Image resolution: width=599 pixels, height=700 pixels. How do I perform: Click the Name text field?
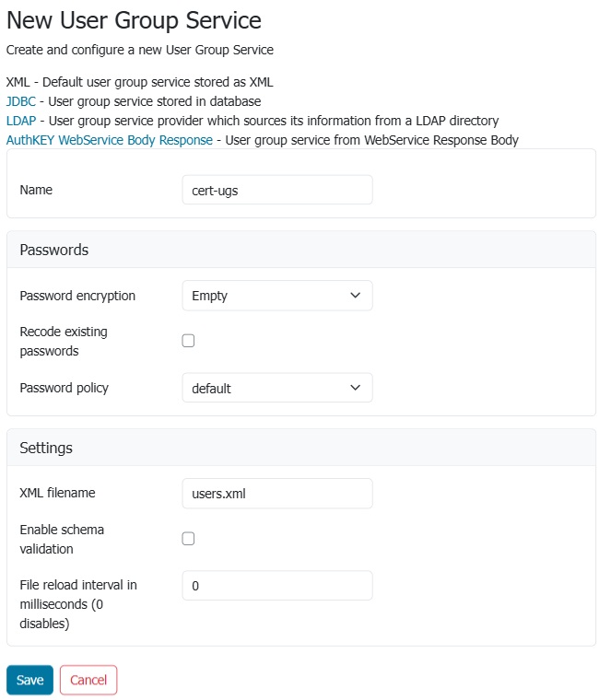click(277, 190)
